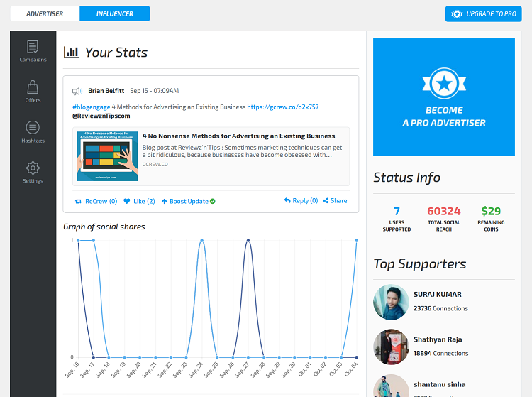Image resolution: width=532 pixels, height=397 pixels.
Task: Click the 18894 Connections text
Action: coord(440,353)
